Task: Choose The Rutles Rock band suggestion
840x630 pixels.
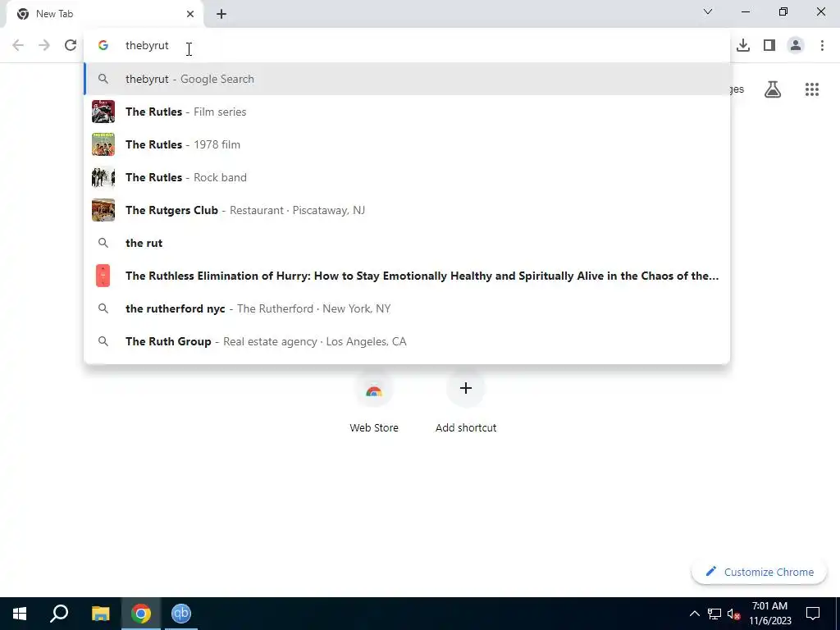Action: pos(407,177)
